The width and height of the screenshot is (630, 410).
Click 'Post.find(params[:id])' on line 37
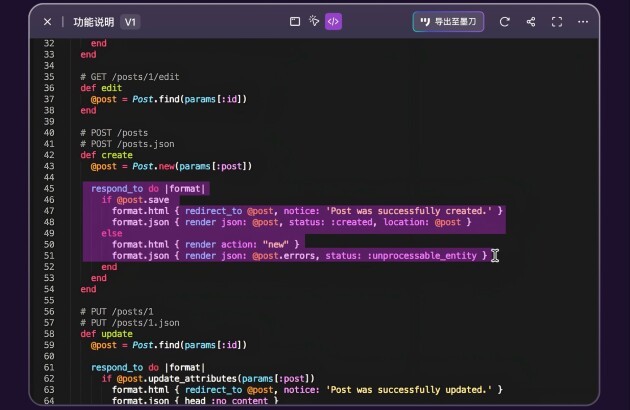click(190, 99)
